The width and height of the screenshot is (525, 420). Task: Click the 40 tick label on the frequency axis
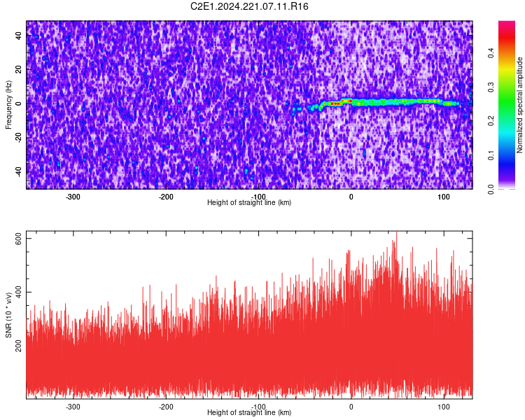19,36
